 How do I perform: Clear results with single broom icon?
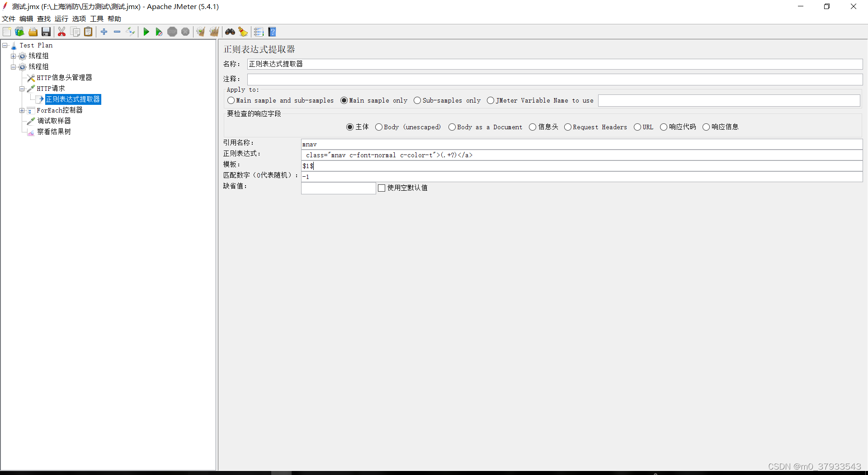pyautogui.click(x=201, y=32)
